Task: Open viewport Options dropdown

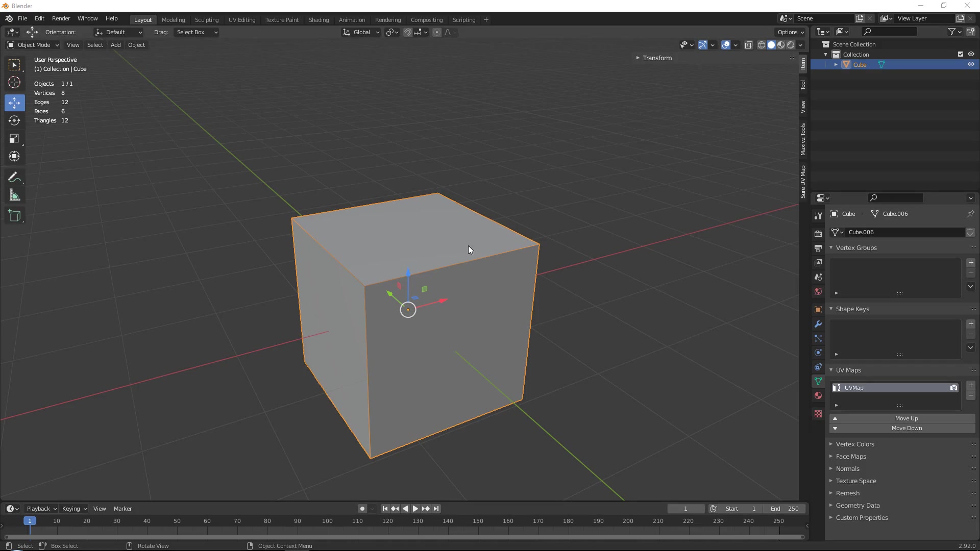Action: point(791,32)
